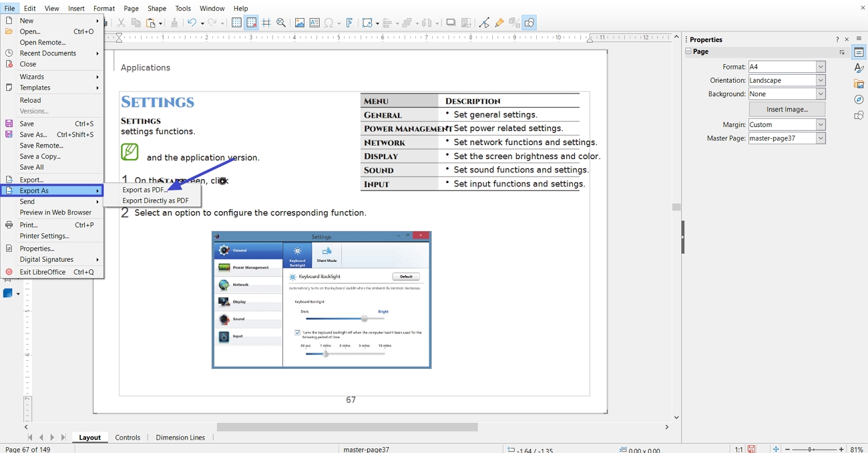The height and width of the screenshot is (453, 868).
Task: Toggle Edit Points mode icon
Action: [484, 23]
